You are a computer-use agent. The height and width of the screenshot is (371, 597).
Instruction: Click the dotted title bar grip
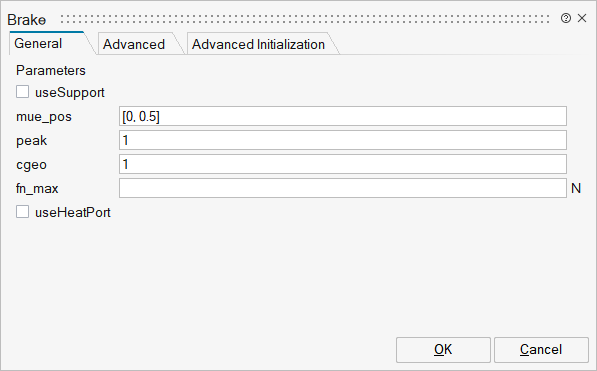(x=305, y=19)
